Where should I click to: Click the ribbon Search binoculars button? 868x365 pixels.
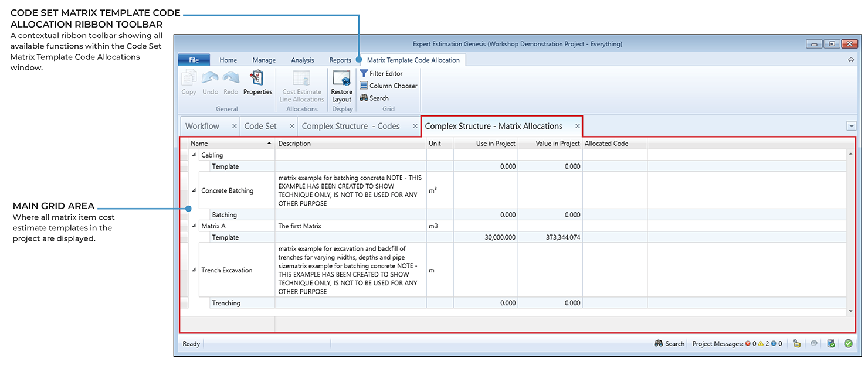[x=374, y=98]
